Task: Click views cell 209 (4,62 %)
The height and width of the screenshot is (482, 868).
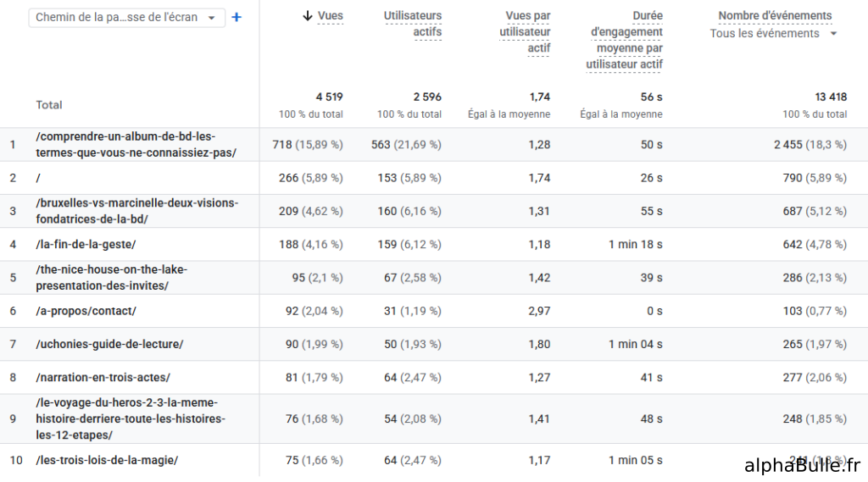Action: (x=310, y=212)
